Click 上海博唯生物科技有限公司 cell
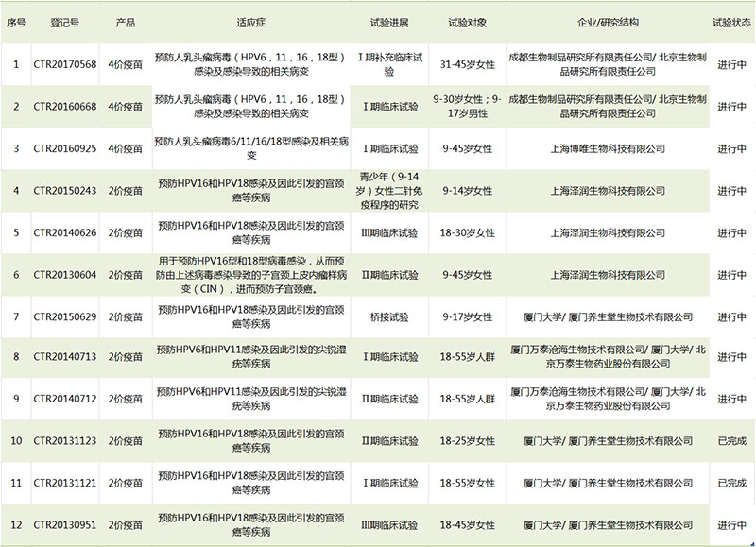Screen dimensions: 756x547 pyautogui.click(x=608, y=149)
